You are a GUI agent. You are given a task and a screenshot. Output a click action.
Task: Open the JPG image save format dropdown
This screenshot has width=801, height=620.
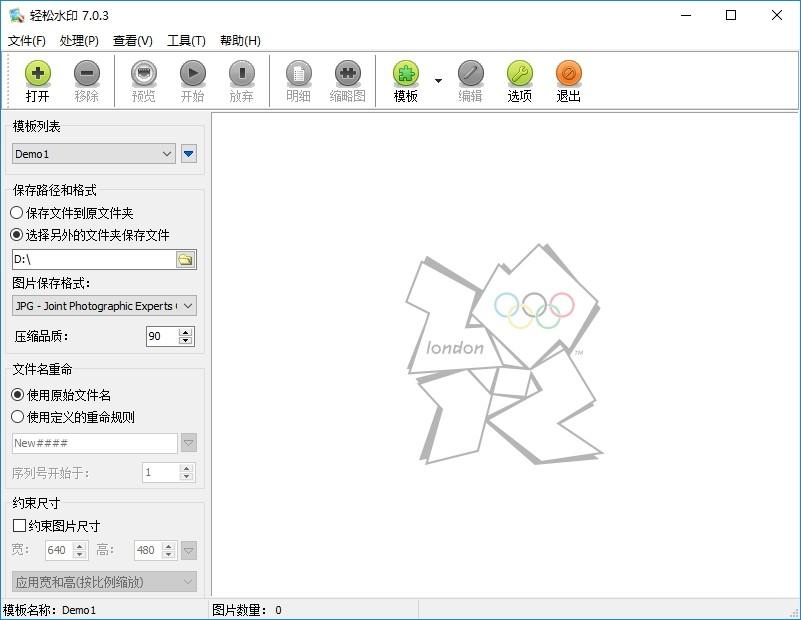click(x=104, y=306)
